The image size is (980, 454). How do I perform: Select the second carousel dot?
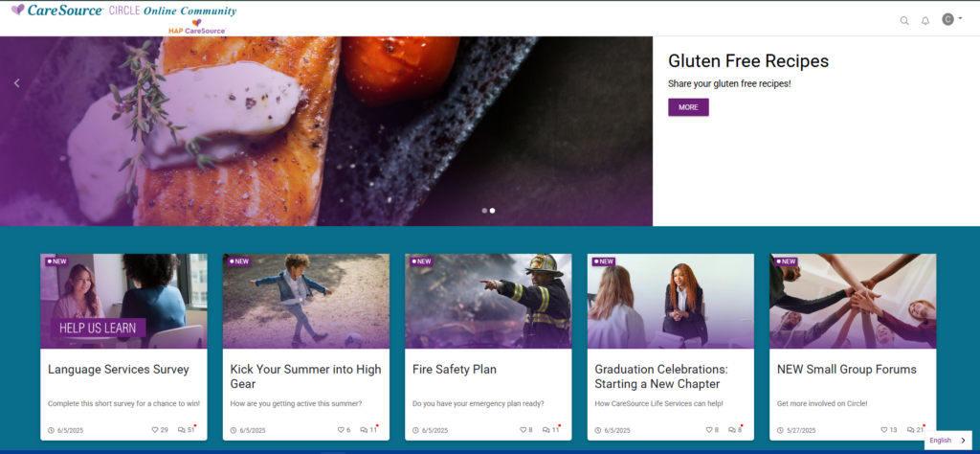[493, 211]
